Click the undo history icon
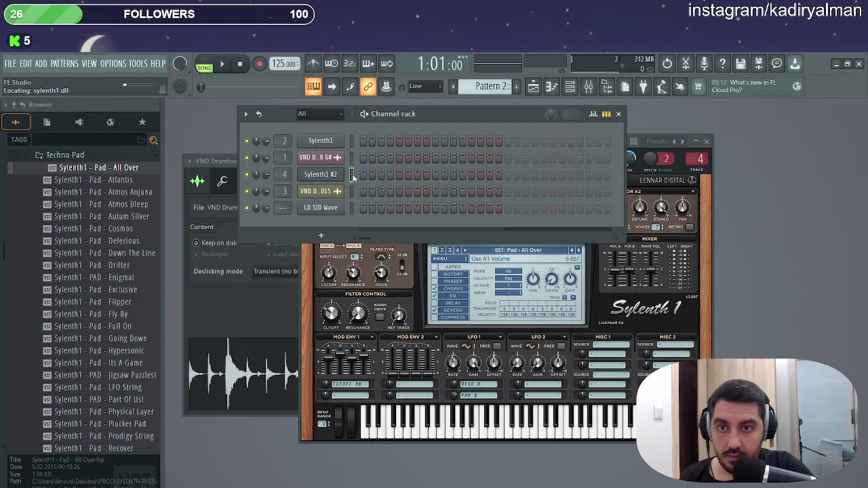This screenshot has width=868, height=488. pyautogui.click(x=667, y=64)
